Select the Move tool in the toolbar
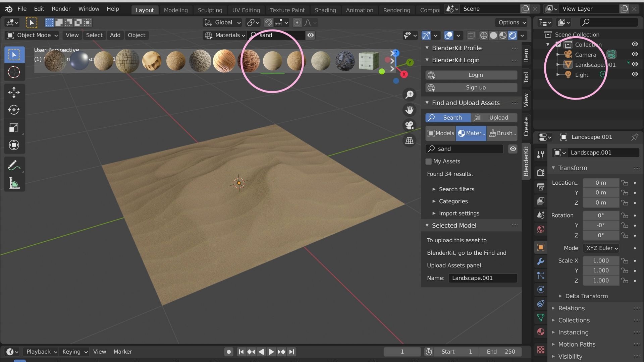 pyautogui.click(x=14, y=93)
